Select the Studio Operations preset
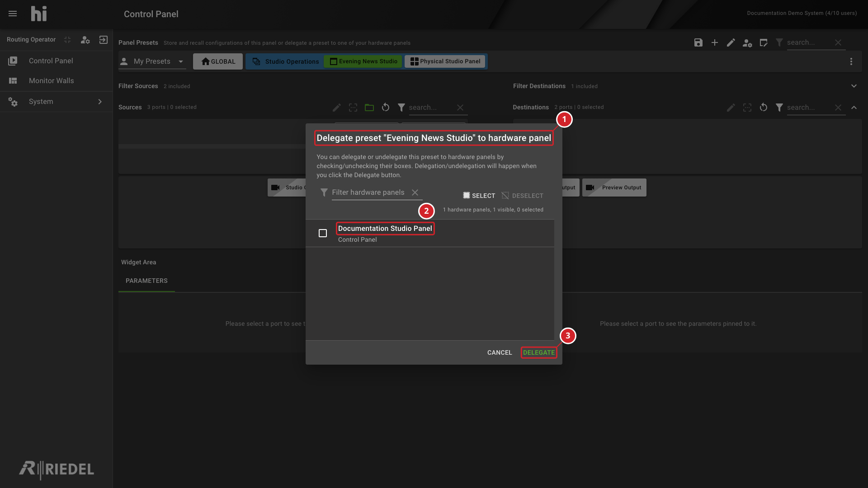Screen dimensions: 868x488 (286, 61)
